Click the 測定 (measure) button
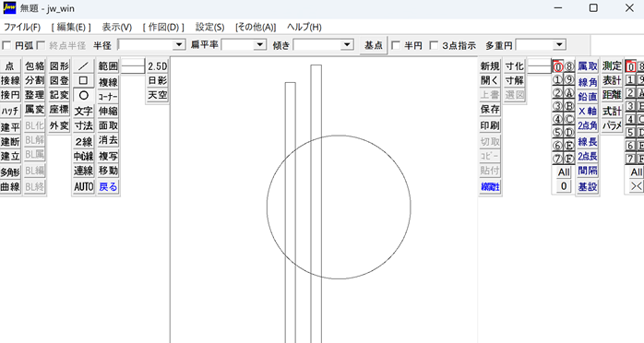This screenshot has height=343, width=644. coord(612,66)
